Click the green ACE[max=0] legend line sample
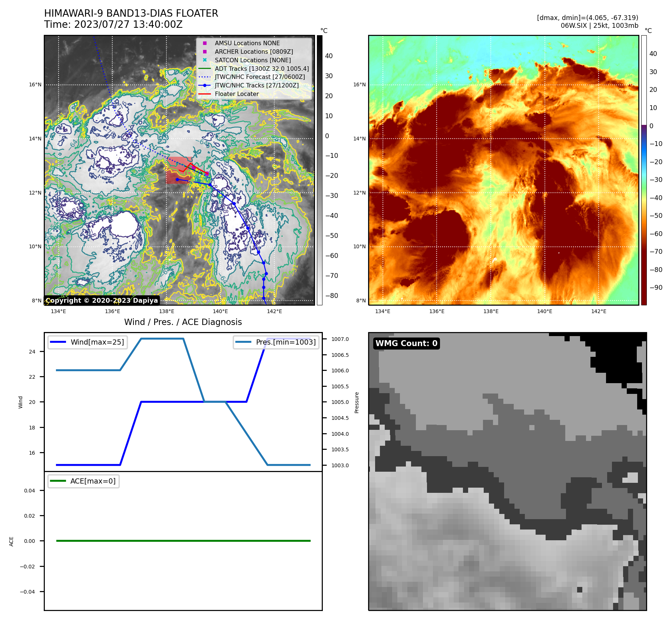The width and height of the screenshot is (672, 624). click(58, 481)
